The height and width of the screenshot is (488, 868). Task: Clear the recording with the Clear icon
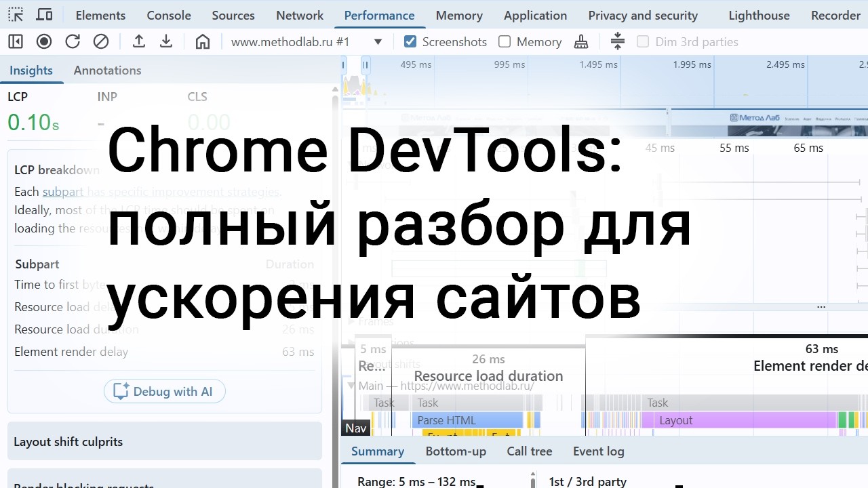pyautogui.click(x=101, y=41)
